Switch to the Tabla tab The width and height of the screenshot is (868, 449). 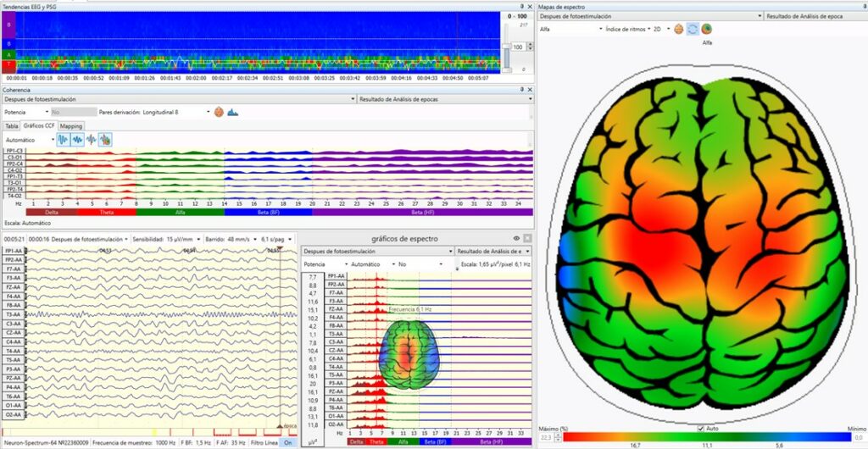(x=12, y=126)
